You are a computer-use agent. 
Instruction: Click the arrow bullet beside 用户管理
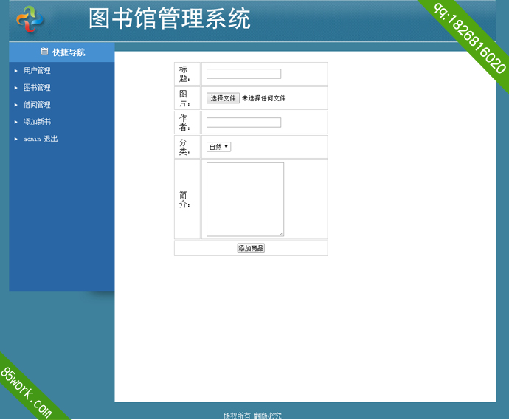click(x=16, y=71)
